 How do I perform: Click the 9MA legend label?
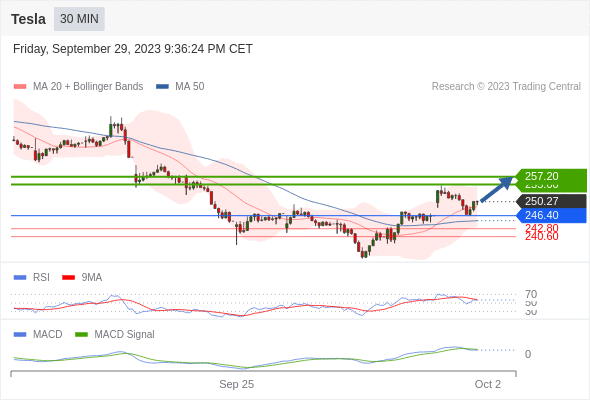[92, 278]
